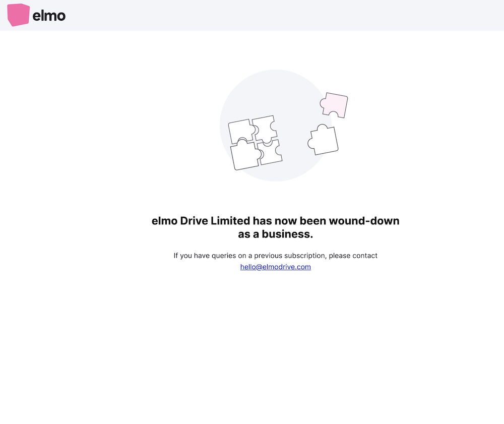The height and width of the screenshot is (424, 504).
Task: Click the pink elmo cube logo
Action: tap(18, 15)
